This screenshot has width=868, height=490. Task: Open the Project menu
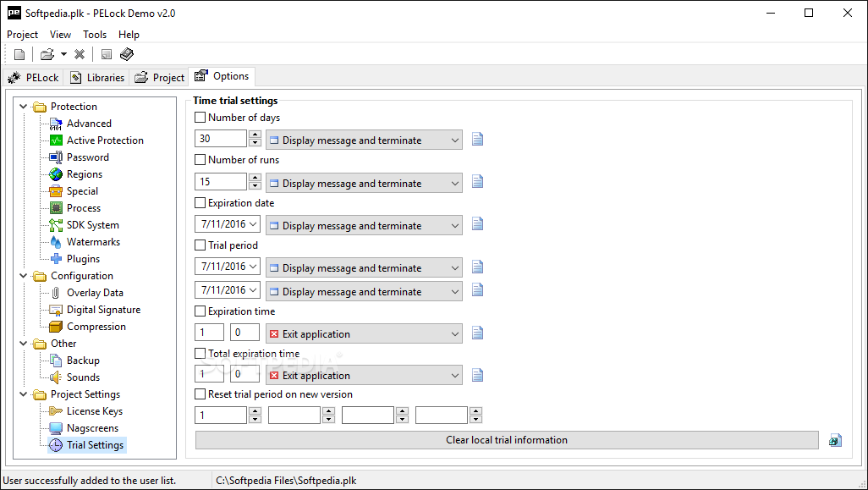(23, 35)
